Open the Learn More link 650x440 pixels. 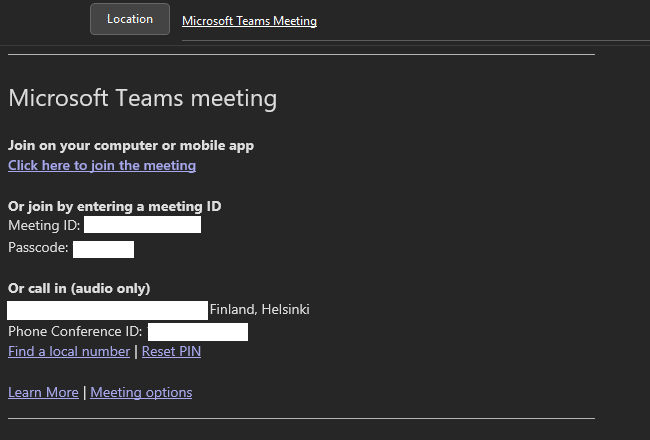point(43,392)
